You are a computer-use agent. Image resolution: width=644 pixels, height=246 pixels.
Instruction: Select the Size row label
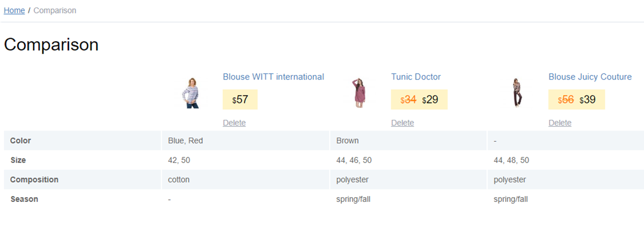[18, 160]
